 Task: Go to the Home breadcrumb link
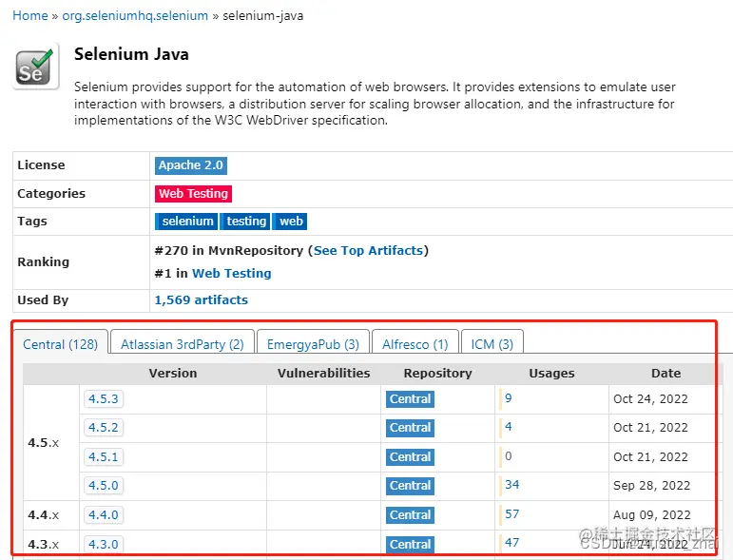[30, 16]
